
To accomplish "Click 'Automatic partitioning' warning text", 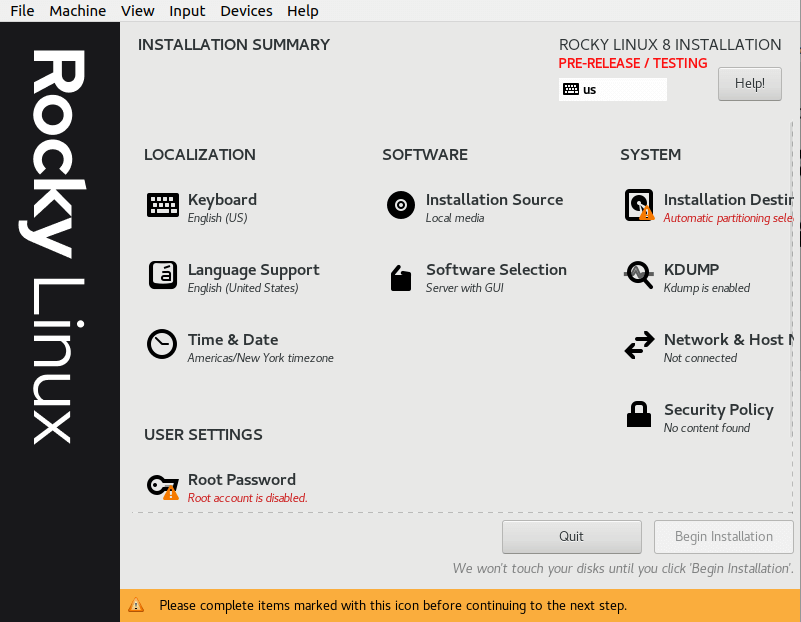I will tap(728, 218).
